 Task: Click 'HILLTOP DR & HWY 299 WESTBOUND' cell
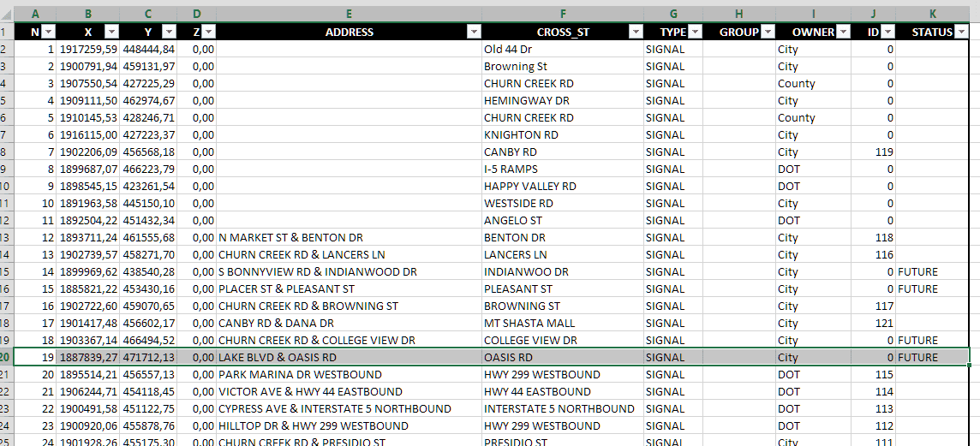(349, 426)
